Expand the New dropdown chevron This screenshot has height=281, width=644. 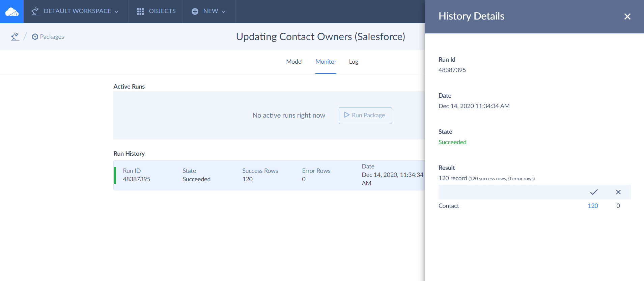[223, 11]
